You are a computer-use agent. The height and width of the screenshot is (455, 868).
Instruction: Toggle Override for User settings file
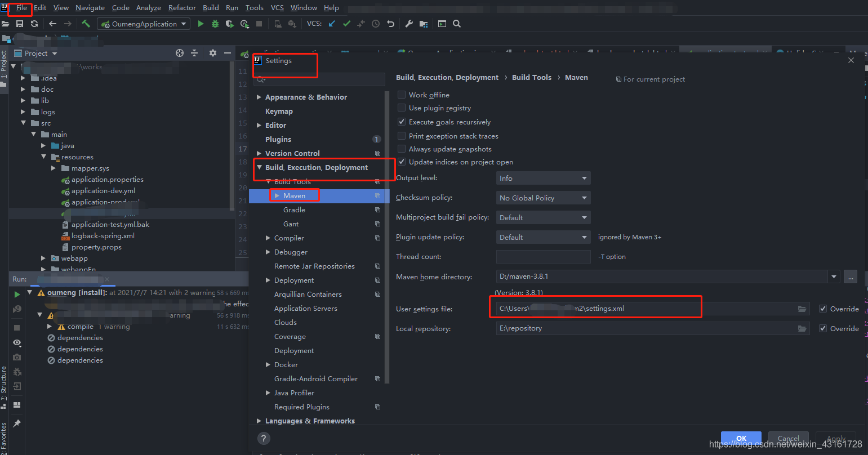823,309
